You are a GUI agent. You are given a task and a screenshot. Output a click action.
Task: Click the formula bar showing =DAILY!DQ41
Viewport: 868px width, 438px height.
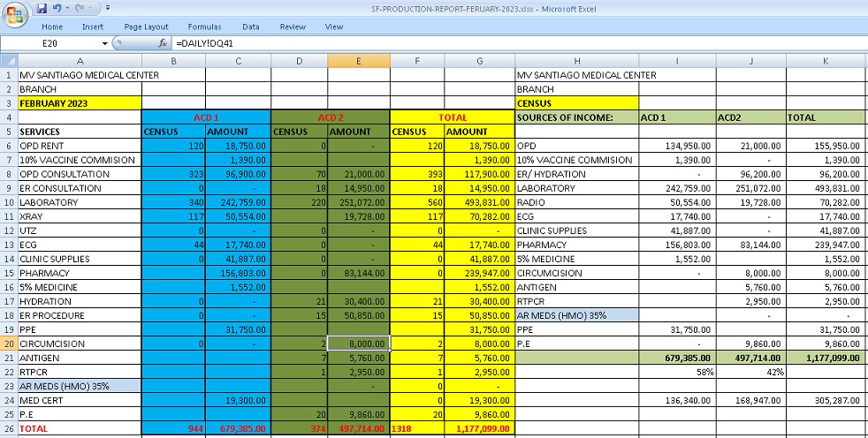pyautogui.click(x=519, y=43)
